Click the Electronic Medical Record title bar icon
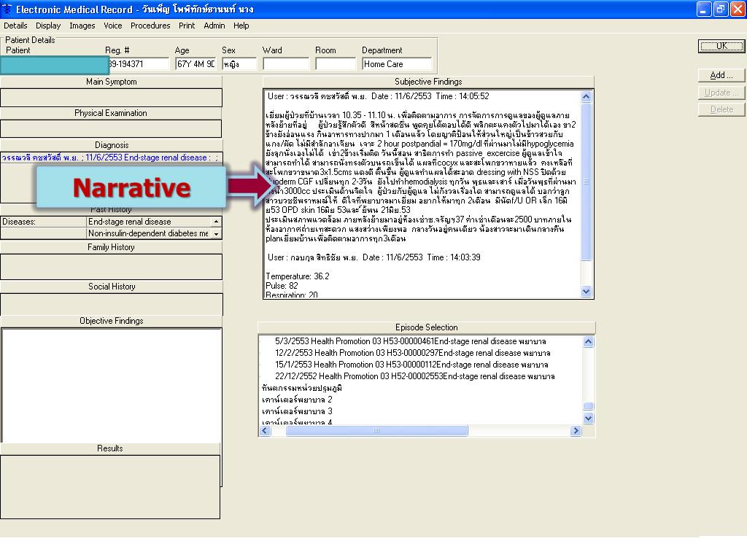This screenshot has height=560, width=747. click(7, 9)
